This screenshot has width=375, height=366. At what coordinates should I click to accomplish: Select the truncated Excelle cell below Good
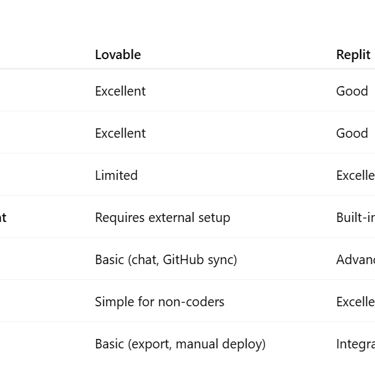pyautogui.click(x=355, y=175)
